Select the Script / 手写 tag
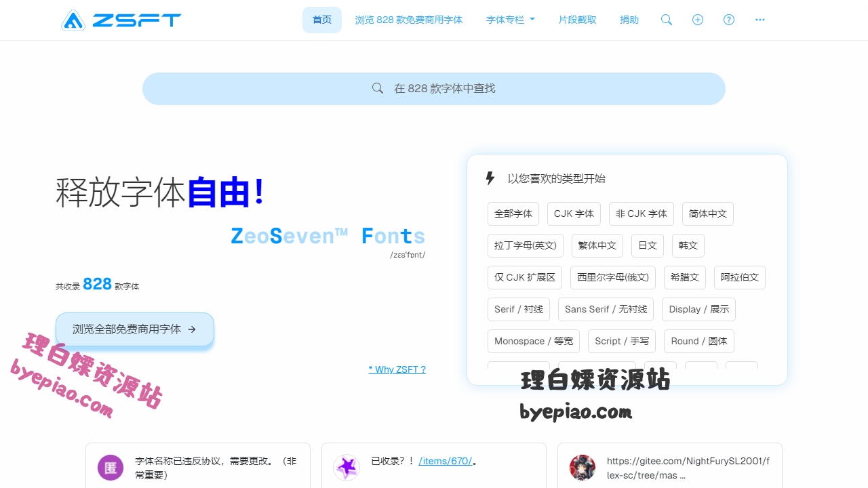Viewport: 868px width, 488px height. coord(622,341)
